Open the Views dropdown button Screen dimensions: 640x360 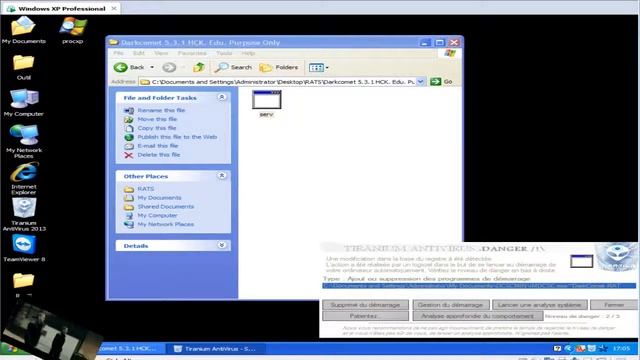coord(319,67)
